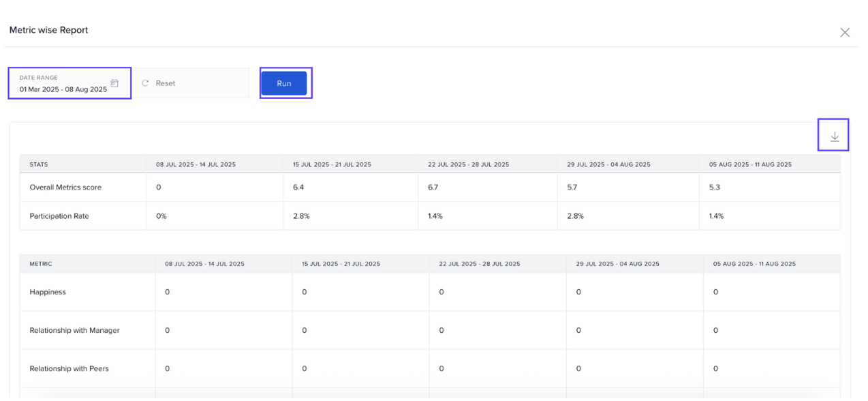Click the 6.7 overall score cell
Viewport: 868px width, 401px height.
(x=433, y=188)
